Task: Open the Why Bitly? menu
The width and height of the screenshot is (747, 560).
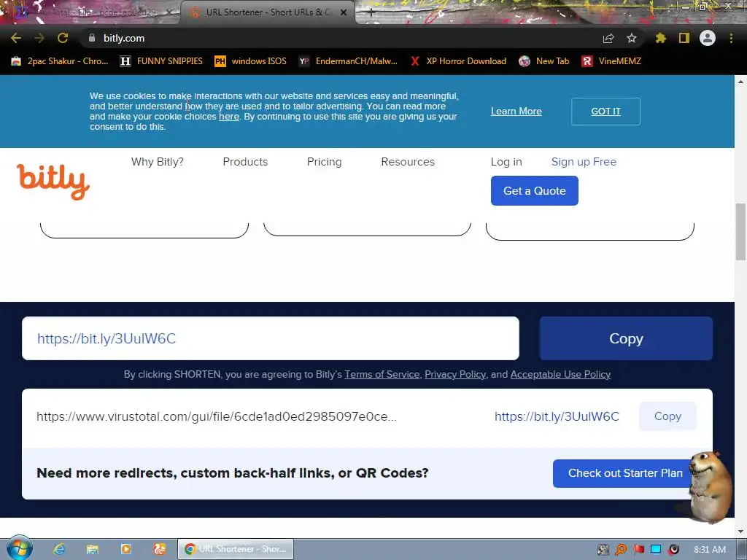Action: (158, 162)
